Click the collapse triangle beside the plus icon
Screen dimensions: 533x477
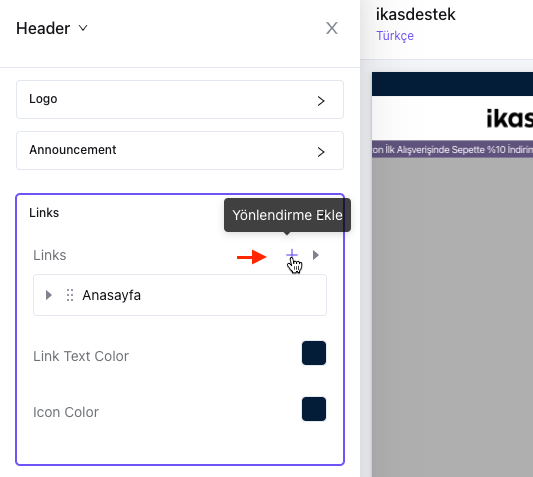click(x=316, y=255)
